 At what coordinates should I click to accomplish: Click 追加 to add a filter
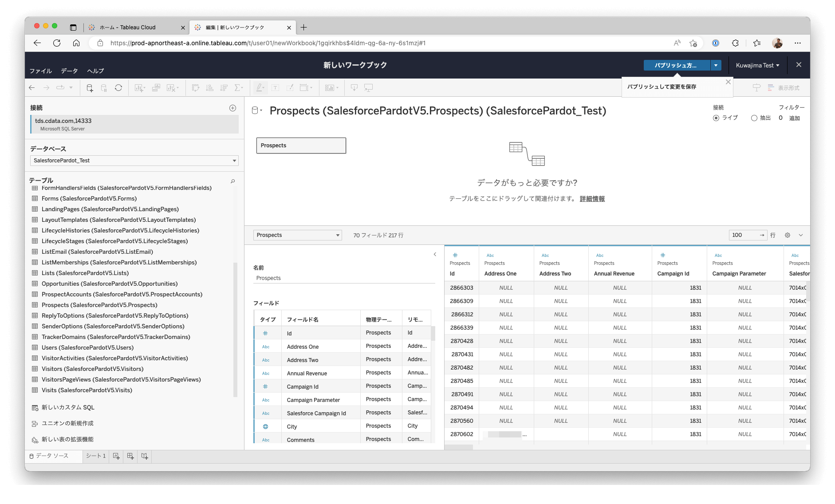pyautogui.click(x=794, y=118)
